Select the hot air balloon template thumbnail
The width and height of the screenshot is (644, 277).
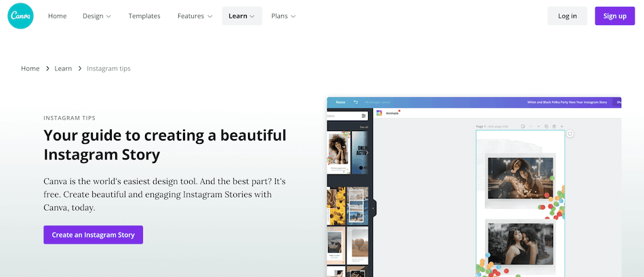[x=357, y=246]
